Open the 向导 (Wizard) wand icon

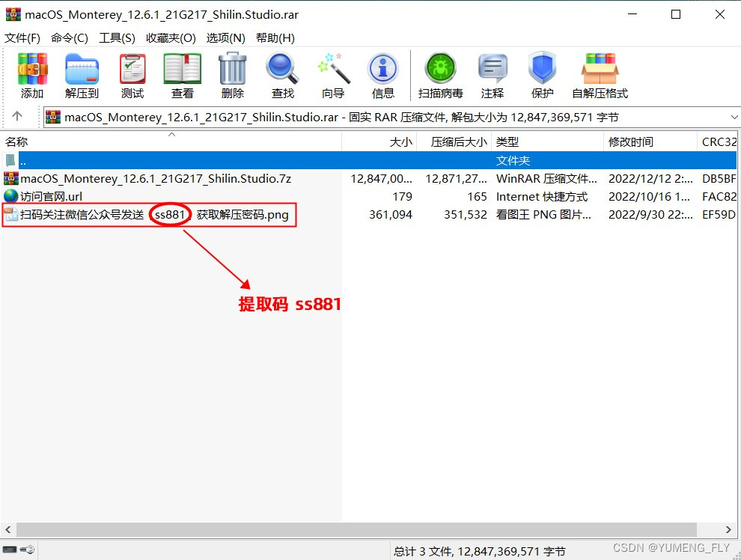coord(333,69)
